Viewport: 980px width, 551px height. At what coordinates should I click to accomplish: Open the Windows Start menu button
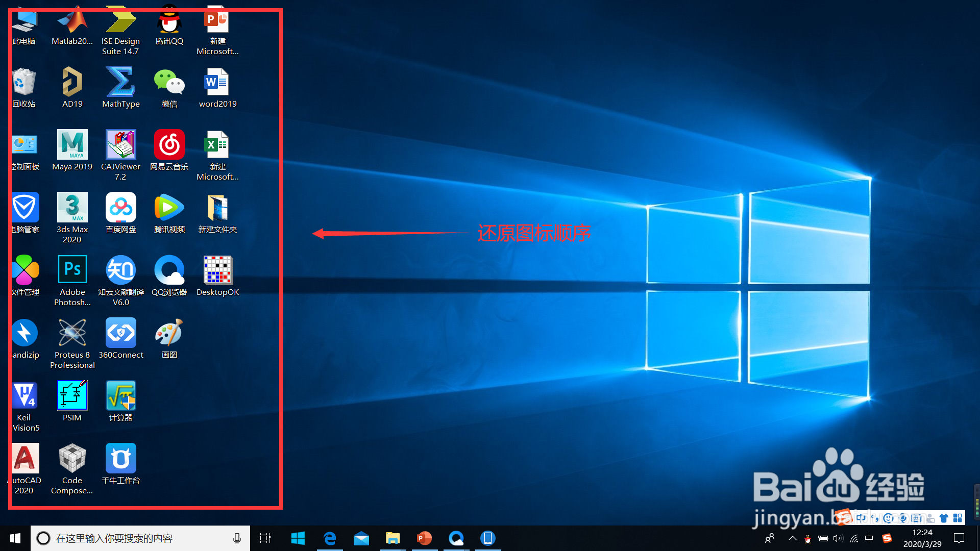coord(15,538)
